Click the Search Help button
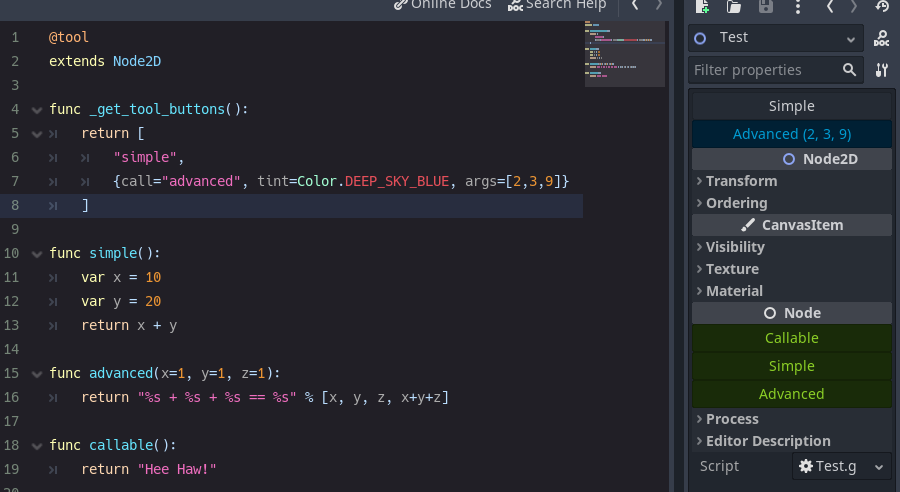The height and width of the screenshot is (492, 900). point(557,5)
